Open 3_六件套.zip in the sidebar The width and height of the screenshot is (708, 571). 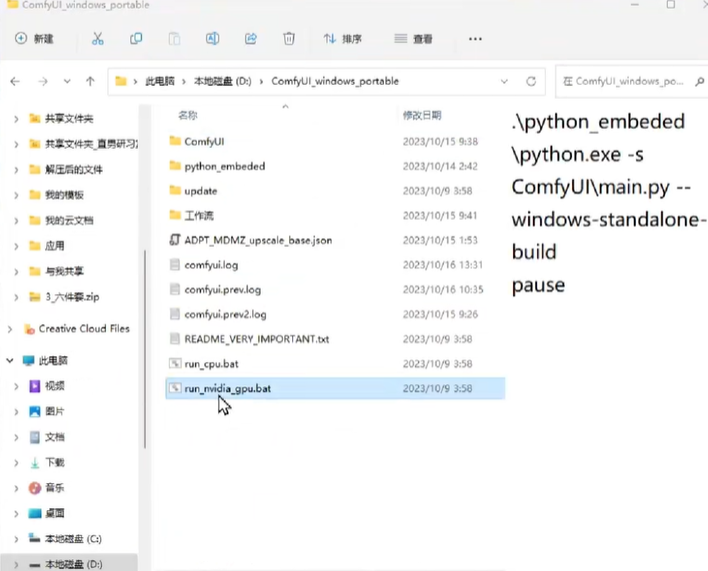point(72,297)
